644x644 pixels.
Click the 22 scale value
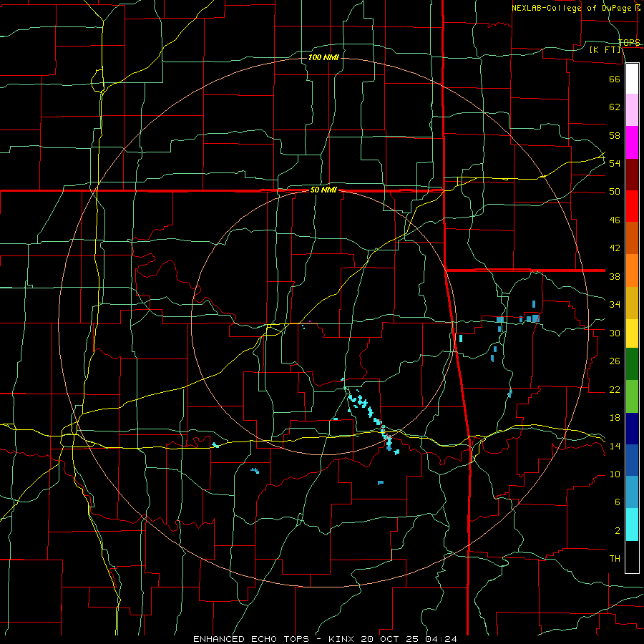pos(615,389)
